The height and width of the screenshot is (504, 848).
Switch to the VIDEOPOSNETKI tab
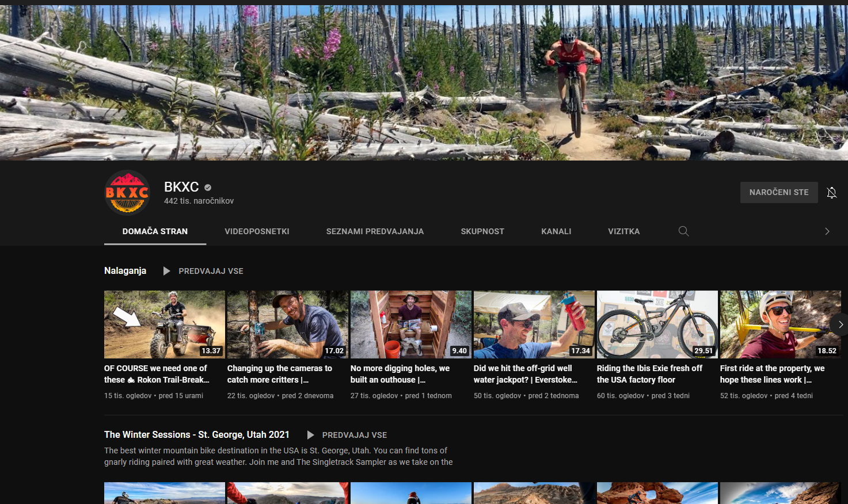pos(257,231)
